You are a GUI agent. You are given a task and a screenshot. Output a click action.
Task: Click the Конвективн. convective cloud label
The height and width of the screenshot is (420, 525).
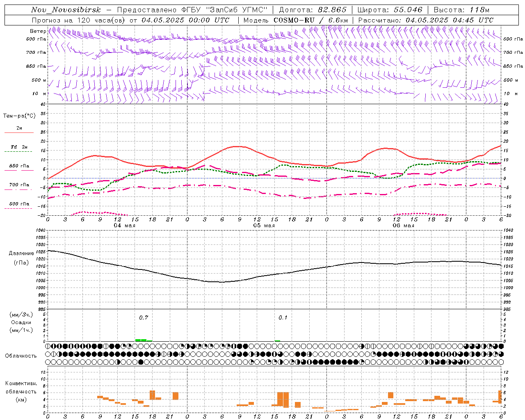[21, 383]
